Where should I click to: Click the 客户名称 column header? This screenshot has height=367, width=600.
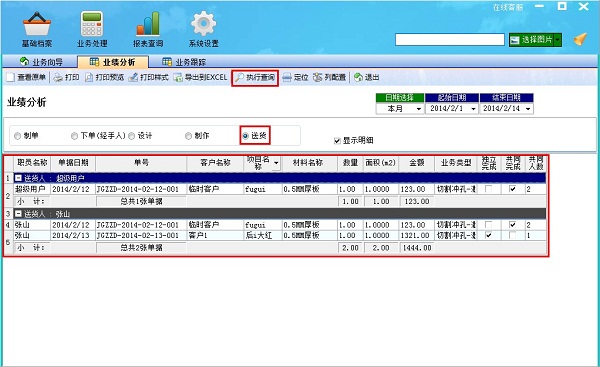click(215, 163)
